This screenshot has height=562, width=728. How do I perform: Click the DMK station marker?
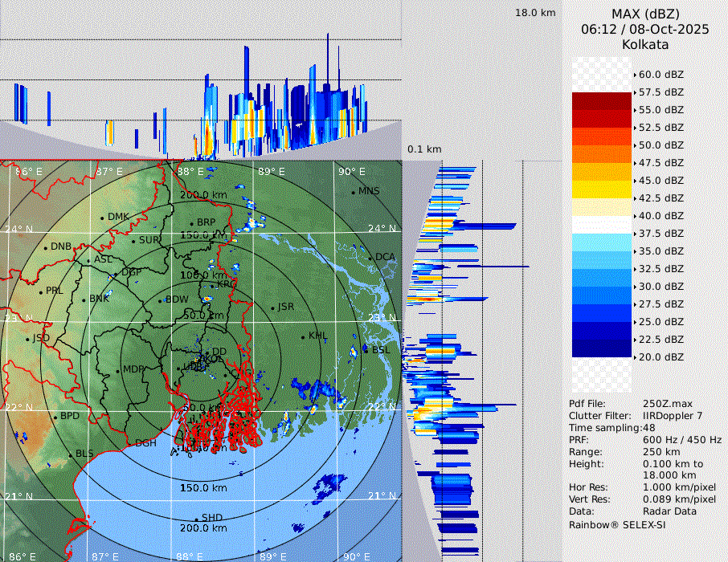click(x=102, y=218)
